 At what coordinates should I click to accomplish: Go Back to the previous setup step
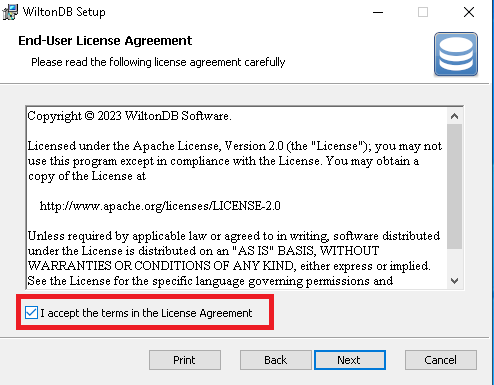point(276,360)
